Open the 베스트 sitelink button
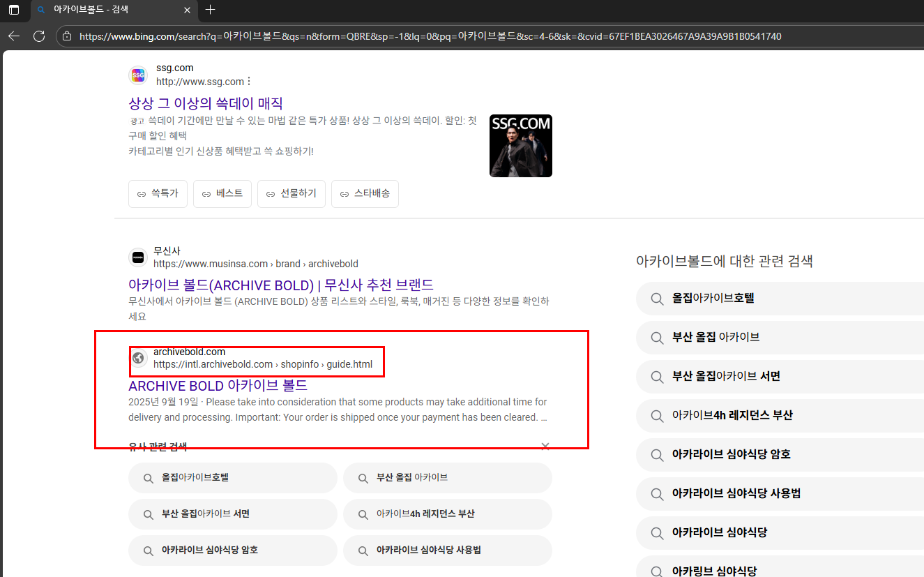The width and height of the screenshot is (924, 577). pos(222,194)
